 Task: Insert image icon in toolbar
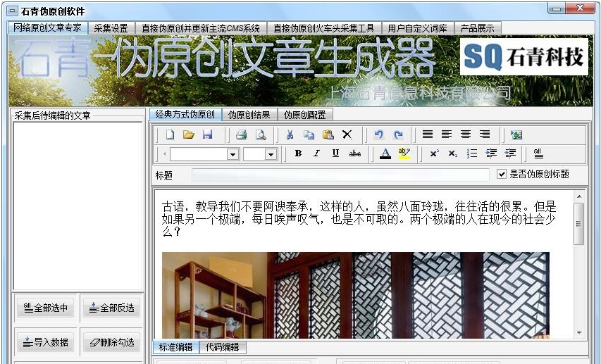click(x=516, y=134)
